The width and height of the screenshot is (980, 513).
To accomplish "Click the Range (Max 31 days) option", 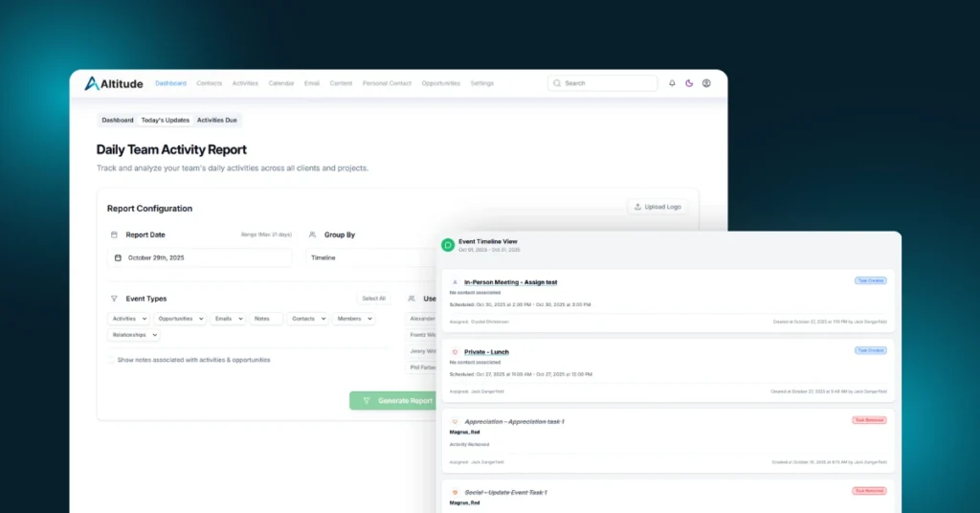I will (x=266, y=234).
